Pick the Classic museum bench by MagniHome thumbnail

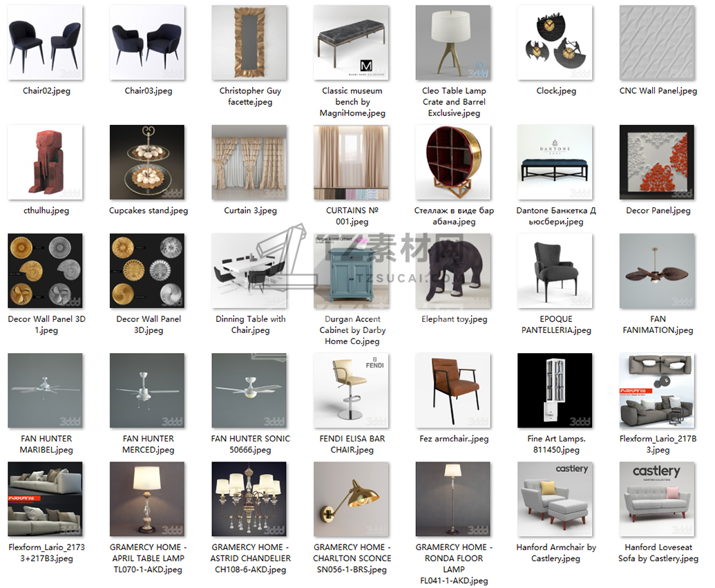point(351,42)
